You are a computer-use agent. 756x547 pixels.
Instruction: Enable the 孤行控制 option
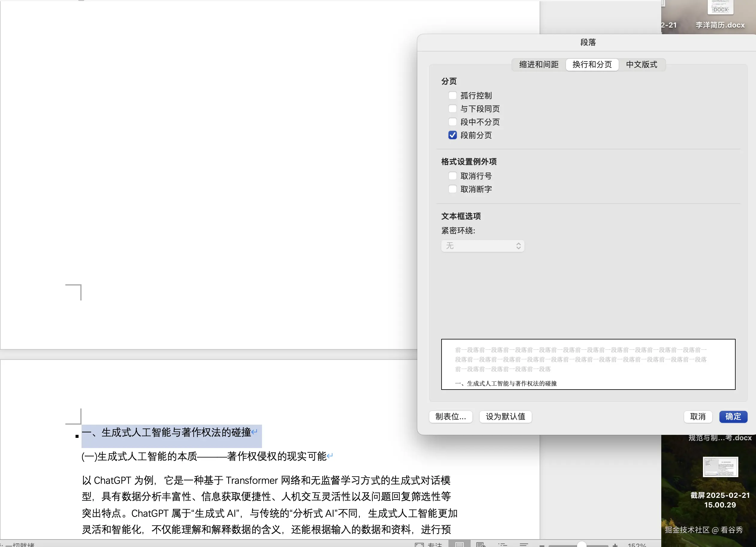click(452, 95)
